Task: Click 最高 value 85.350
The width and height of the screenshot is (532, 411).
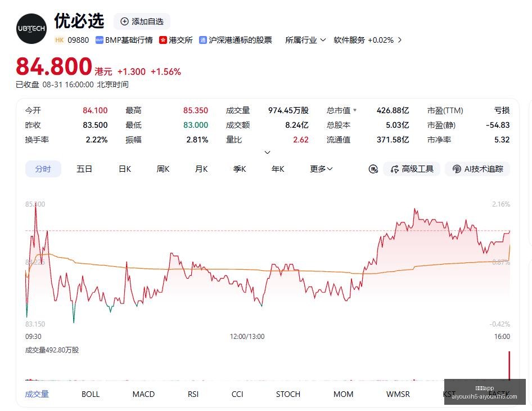Action: (196, 110)
